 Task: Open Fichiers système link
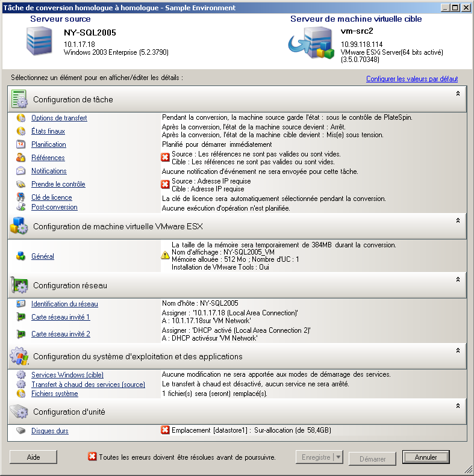coord(55,394)
